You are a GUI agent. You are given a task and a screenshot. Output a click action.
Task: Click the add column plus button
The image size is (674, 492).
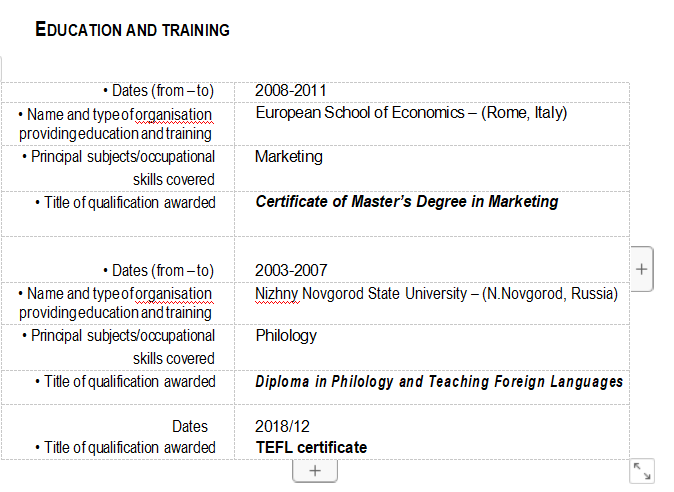click(x=641, y=269)
